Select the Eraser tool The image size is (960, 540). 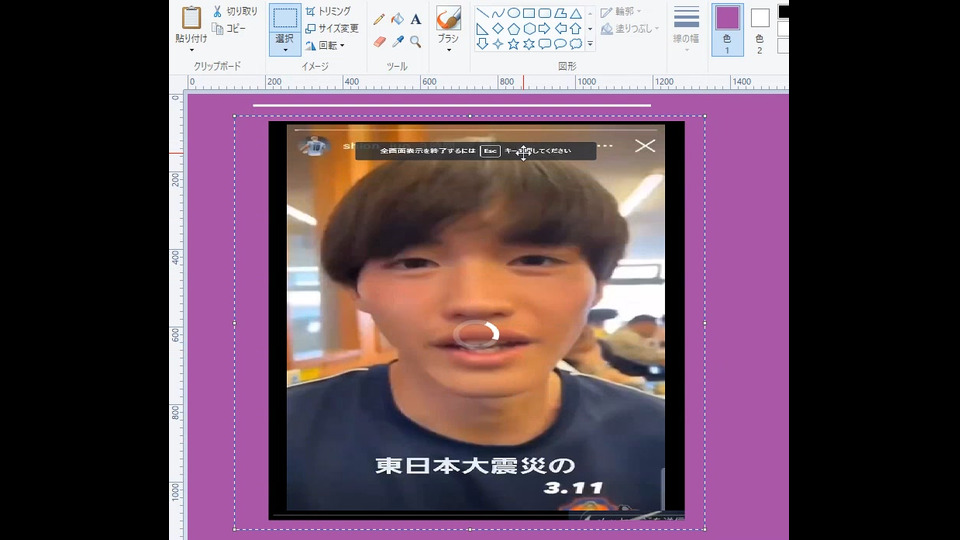point(379,42)
